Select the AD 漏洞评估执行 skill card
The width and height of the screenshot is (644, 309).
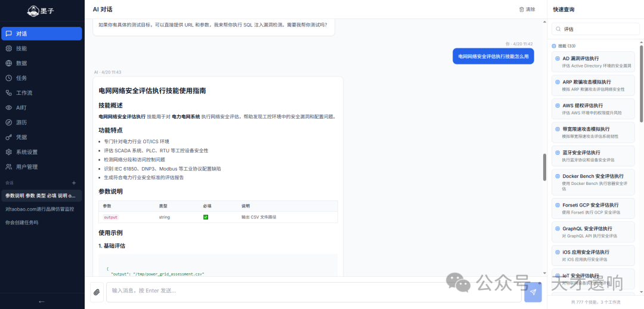coord(593,61)
